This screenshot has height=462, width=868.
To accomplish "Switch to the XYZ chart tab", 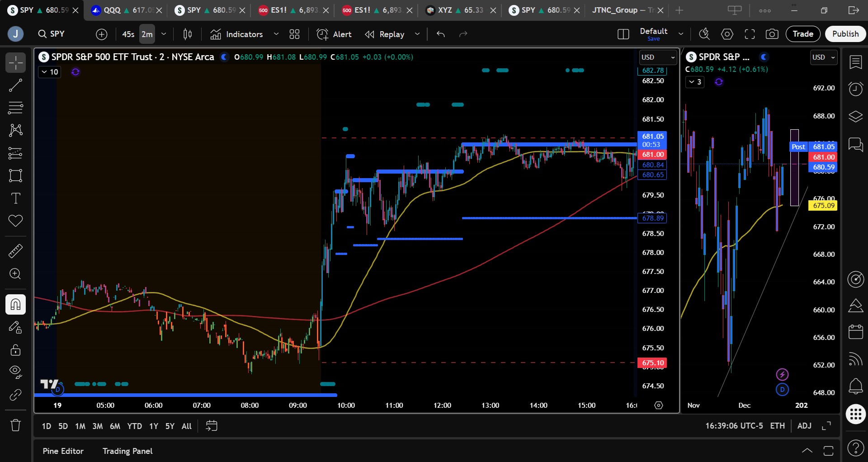I will (x=461, y=10).
